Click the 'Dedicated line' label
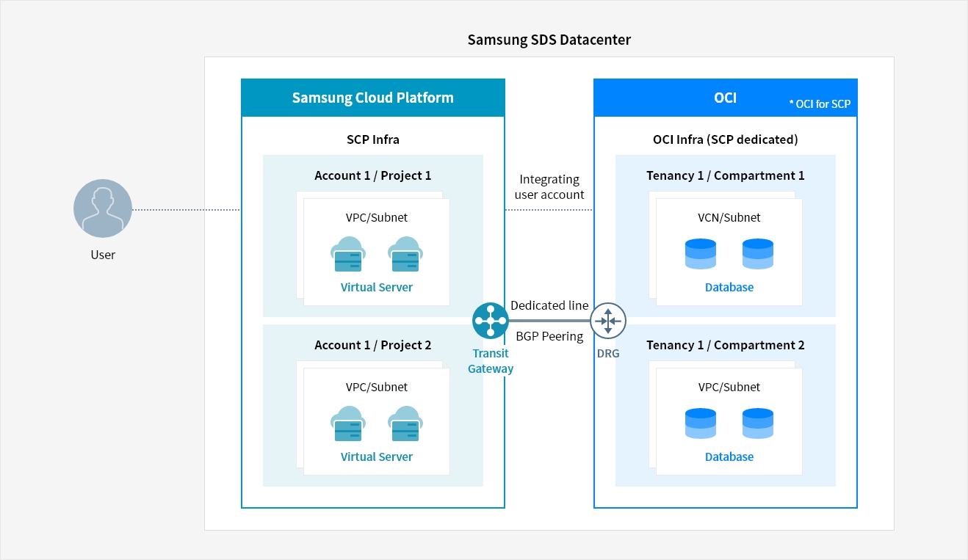The height and width of the screenshot is (560, 968). tap(549, 305)
